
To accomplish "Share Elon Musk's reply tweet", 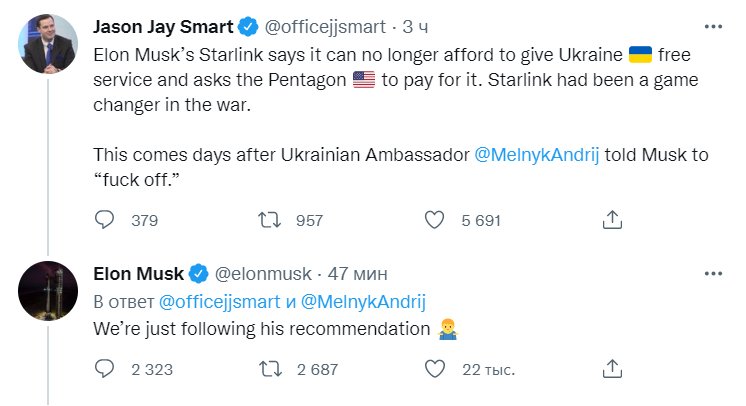I will pos(613,370).
